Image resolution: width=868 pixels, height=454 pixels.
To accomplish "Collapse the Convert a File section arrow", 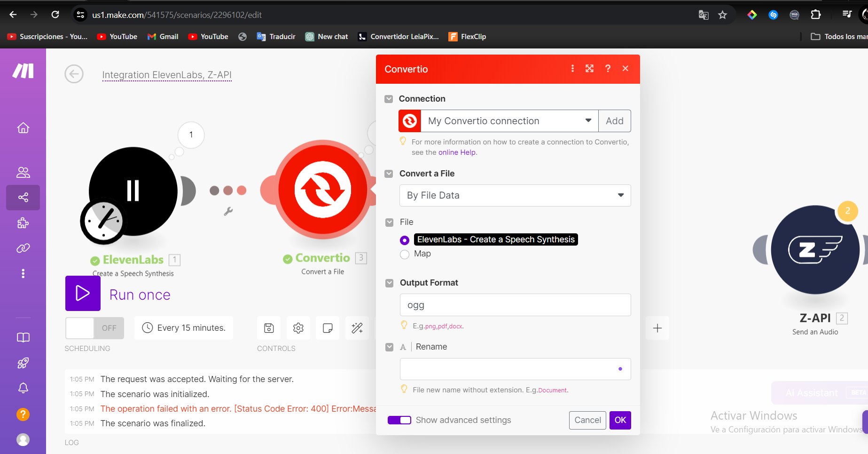I will [x=389, y=174].
